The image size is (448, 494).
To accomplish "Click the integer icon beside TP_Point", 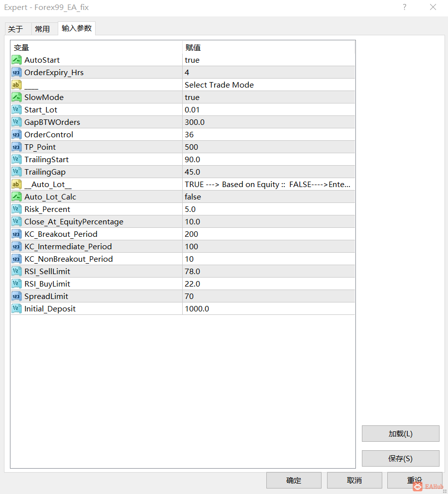I will click(x=16, y=147).
